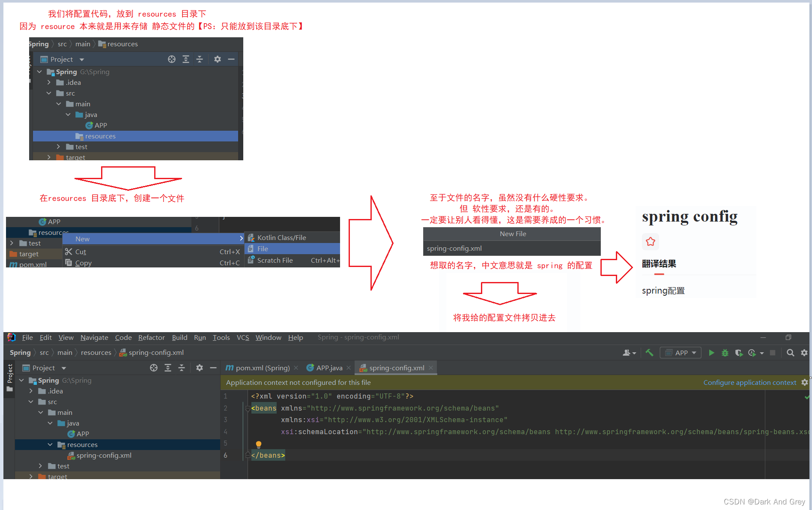Click the Build project hammer icon
Image resolution: width=812 pixels, height=510 pixels.
click(650, 353)
